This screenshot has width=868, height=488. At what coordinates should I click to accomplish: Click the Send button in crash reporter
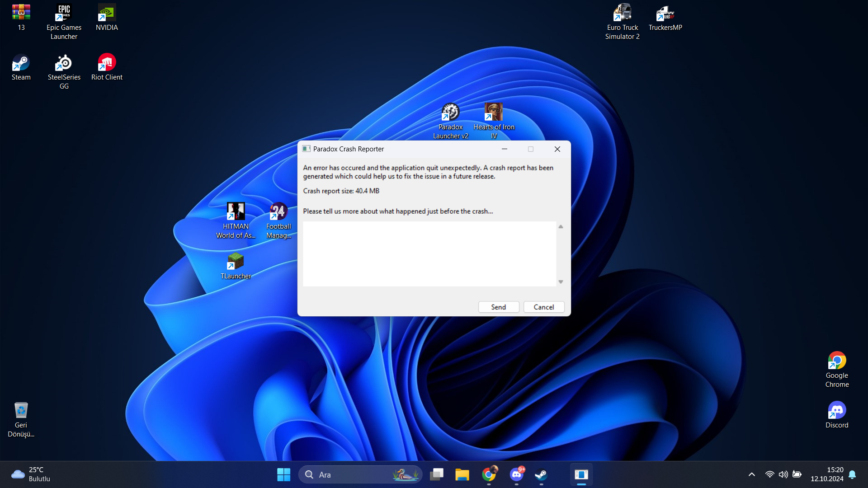pos(498,307)
